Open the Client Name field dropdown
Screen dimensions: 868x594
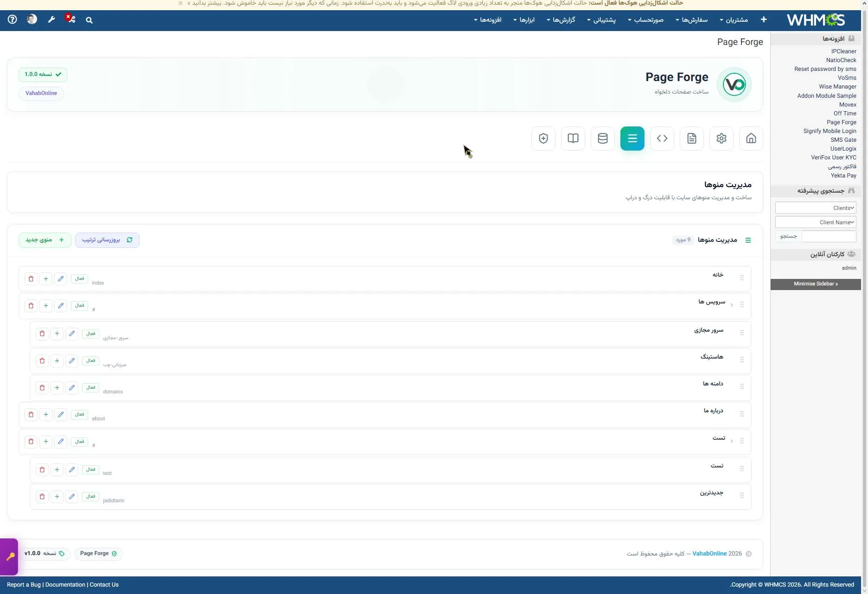pos(816,222)
